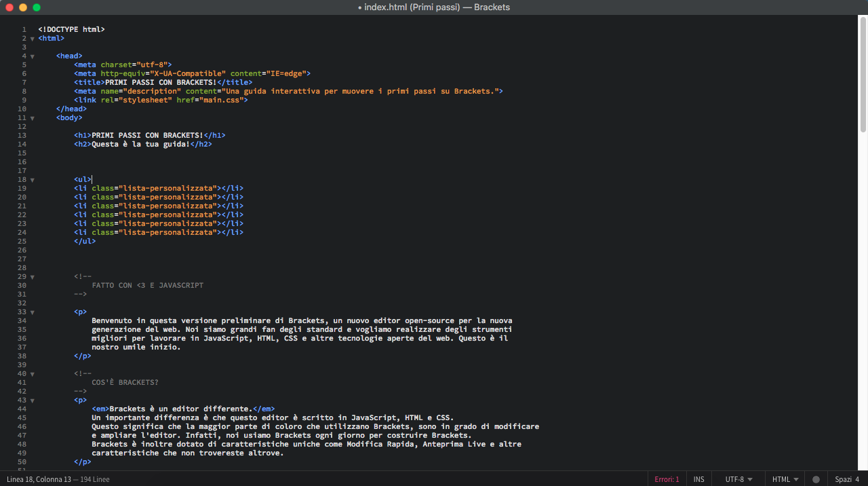Fold the paragraph at line 43

(32, 400)
